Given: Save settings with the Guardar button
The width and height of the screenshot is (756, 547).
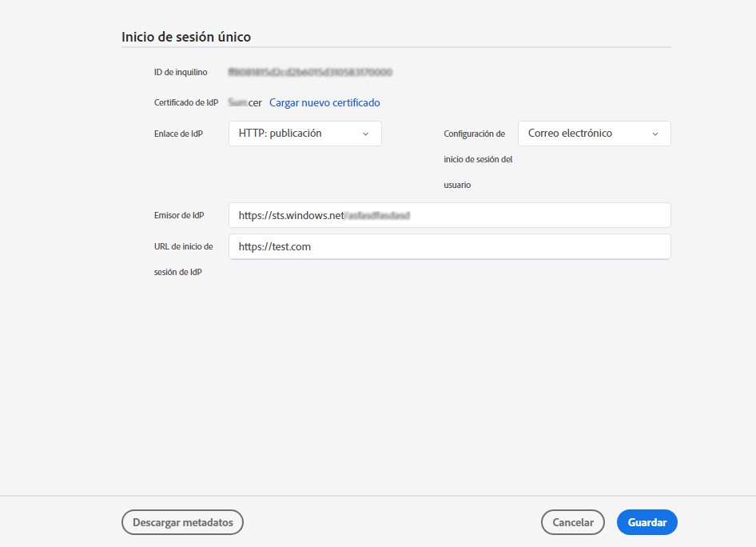Looking at the screenshot, I should point(647,521).
